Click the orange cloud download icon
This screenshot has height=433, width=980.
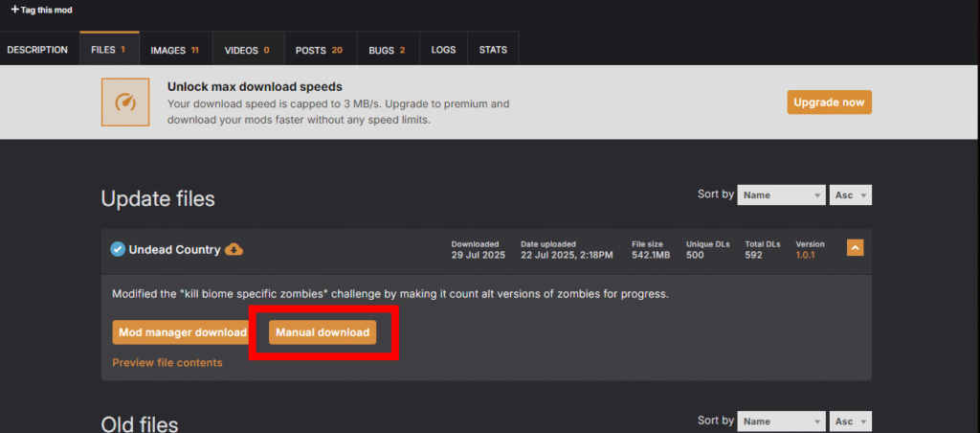tap(234, 250)
